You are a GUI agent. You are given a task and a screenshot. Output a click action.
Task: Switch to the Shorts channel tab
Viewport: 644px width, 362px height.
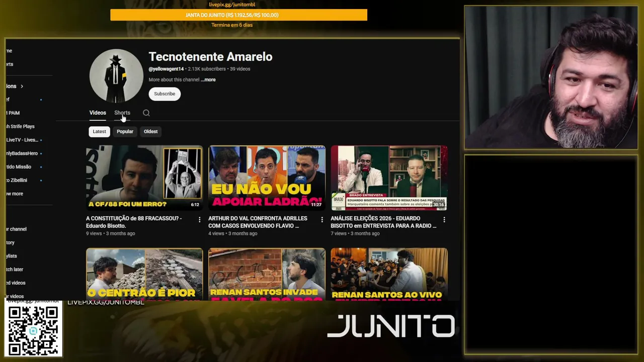tap(122, 113)
